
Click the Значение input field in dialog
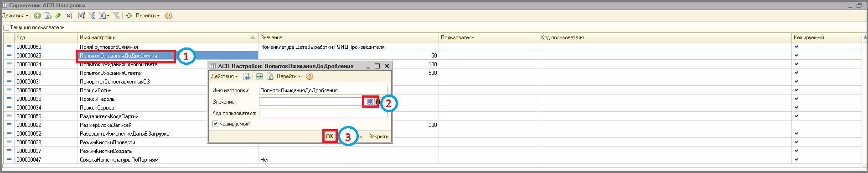point(316,101)
